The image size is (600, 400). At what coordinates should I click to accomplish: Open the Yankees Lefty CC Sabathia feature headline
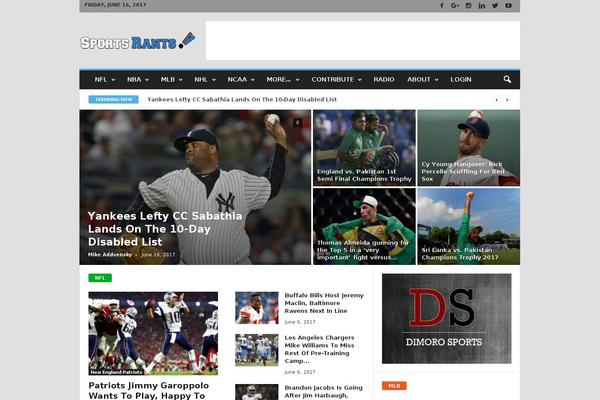tap(165, 229)
